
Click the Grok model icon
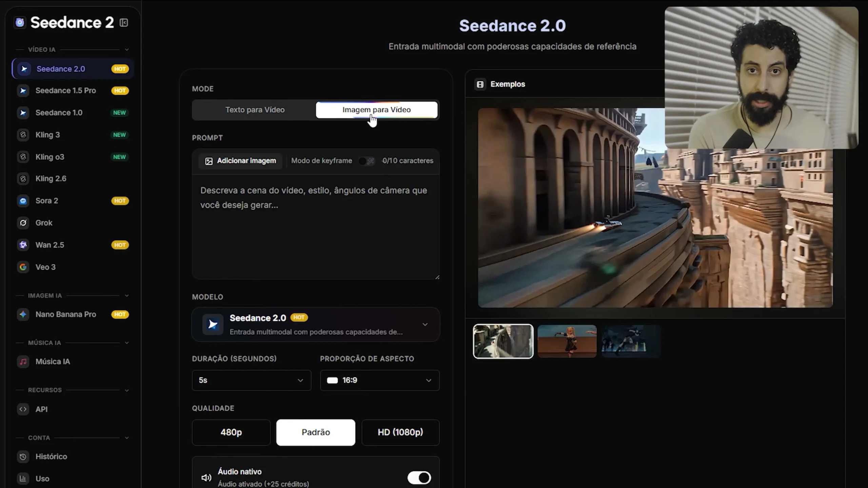pos(23,223)
